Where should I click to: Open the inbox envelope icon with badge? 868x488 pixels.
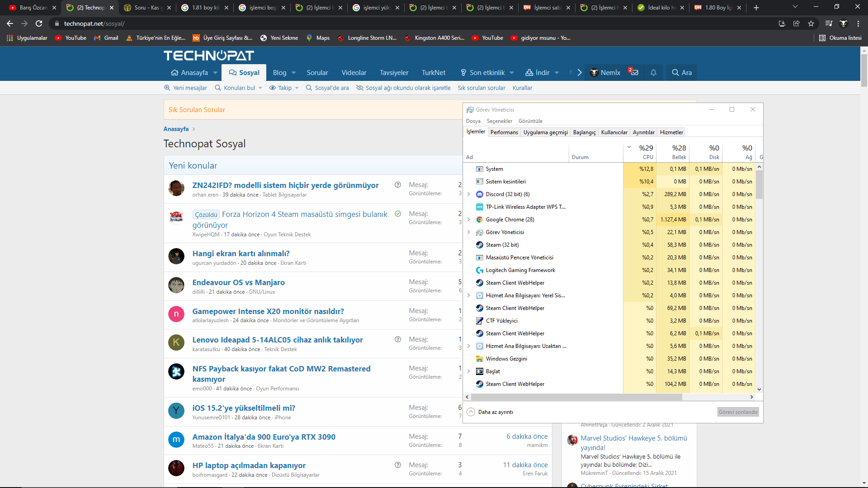pyautogui.click(x=634, y=72)
